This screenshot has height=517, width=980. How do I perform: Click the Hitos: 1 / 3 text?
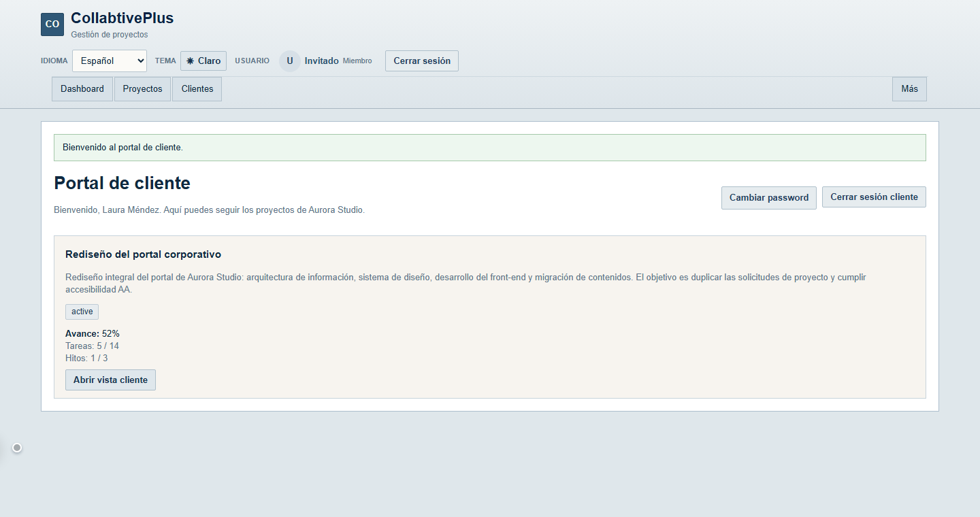pyautogui.click(x=86, y=358)
